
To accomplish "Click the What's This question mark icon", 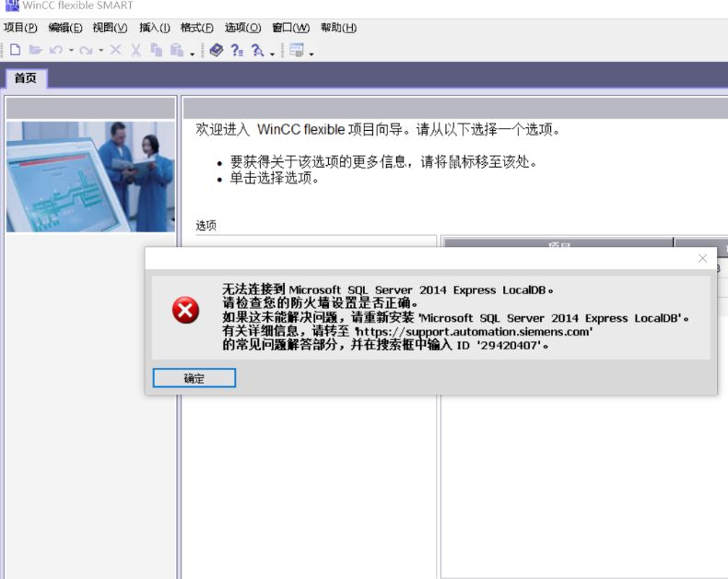I will pos(237,50).
